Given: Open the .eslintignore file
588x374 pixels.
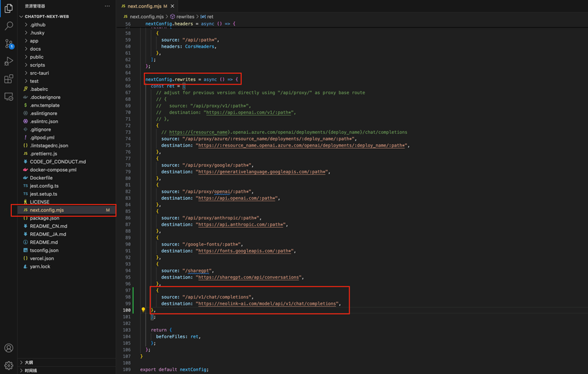Looking at the screenshot, I should pos(44,113).
